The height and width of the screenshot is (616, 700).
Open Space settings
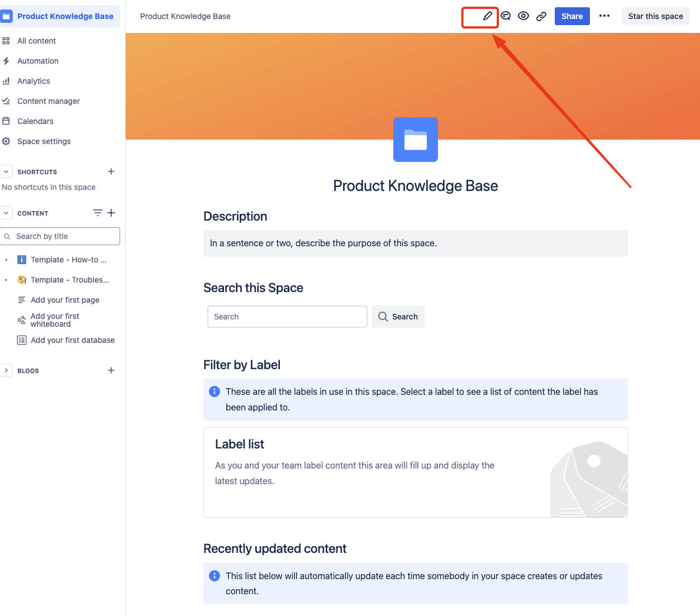tap(44, 141)
